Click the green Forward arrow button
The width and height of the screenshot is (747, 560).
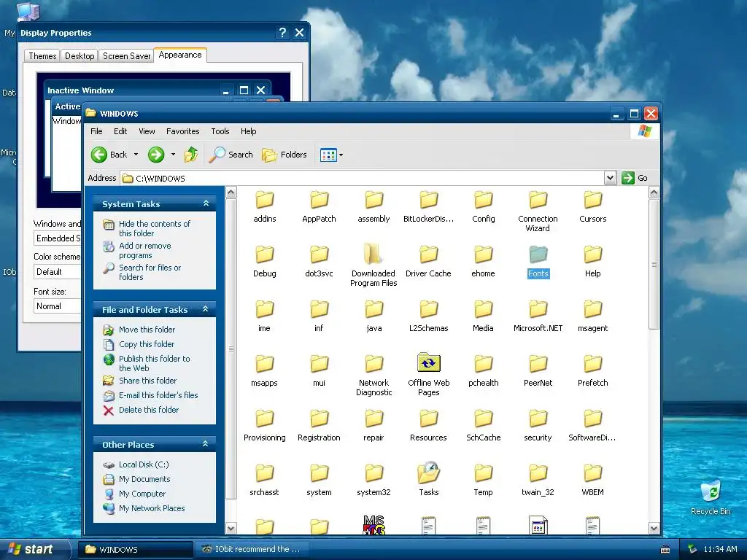(x=156, y=155)
